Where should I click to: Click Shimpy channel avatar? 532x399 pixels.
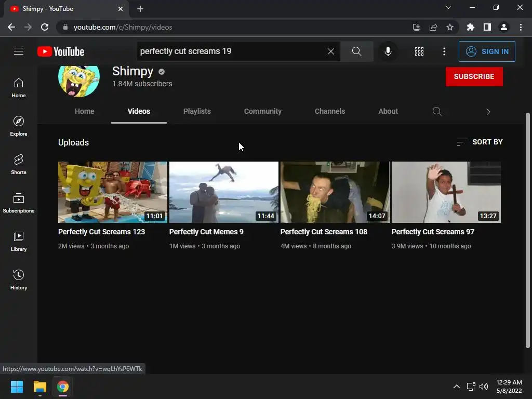79,81
